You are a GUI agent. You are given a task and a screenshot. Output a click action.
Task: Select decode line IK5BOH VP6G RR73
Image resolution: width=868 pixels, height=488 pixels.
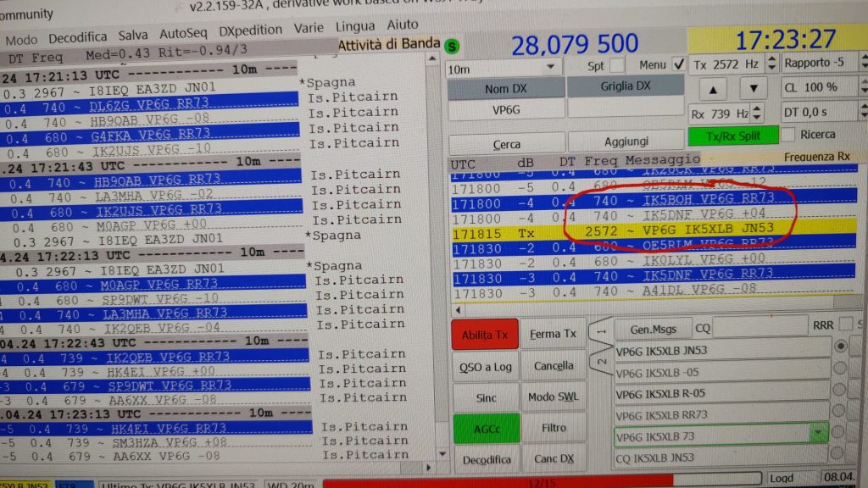coord(654,201)
